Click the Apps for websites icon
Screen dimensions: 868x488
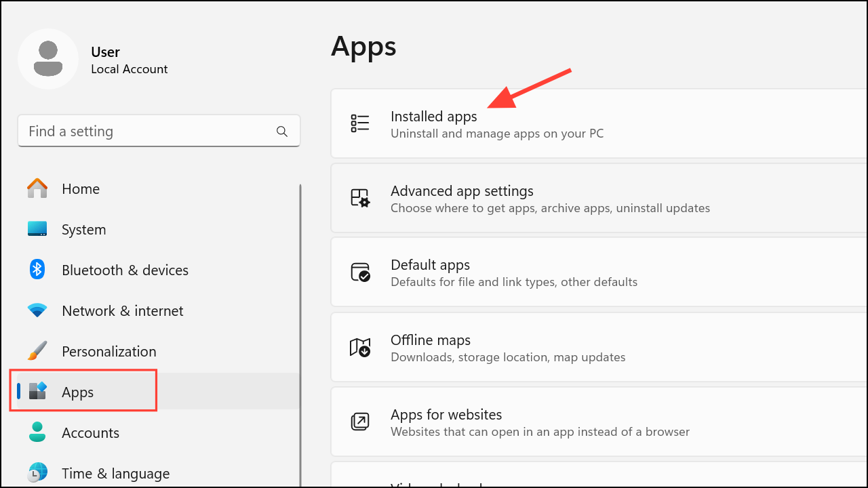pyautogui.click(x=360, y=422)
